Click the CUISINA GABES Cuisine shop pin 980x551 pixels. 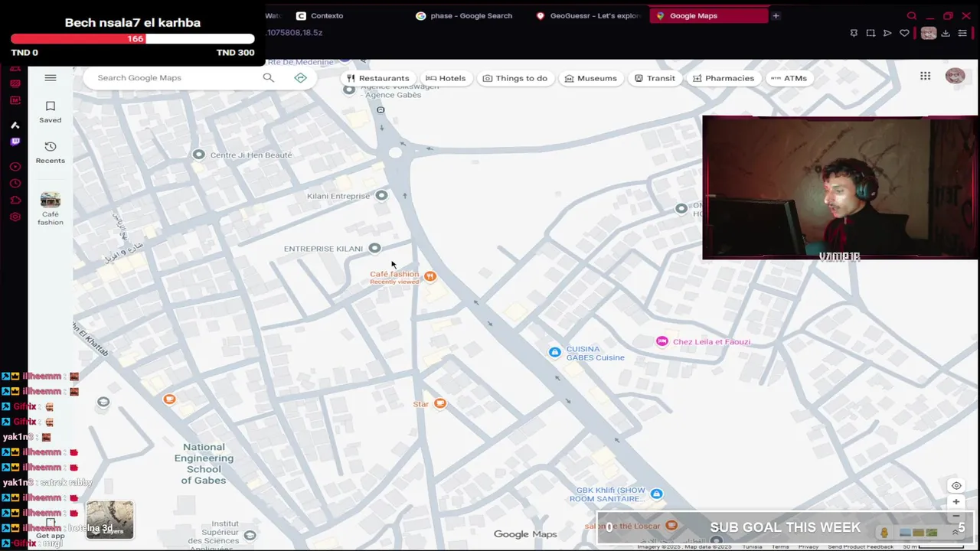pos(554,351)
